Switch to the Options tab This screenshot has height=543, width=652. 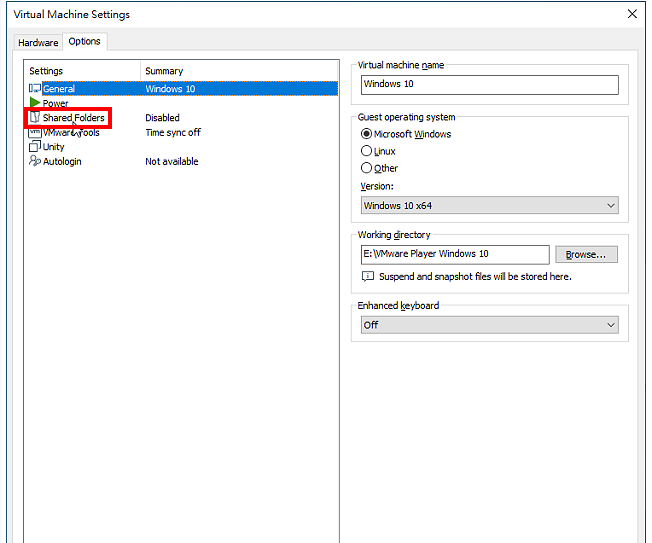coord(84,41)
